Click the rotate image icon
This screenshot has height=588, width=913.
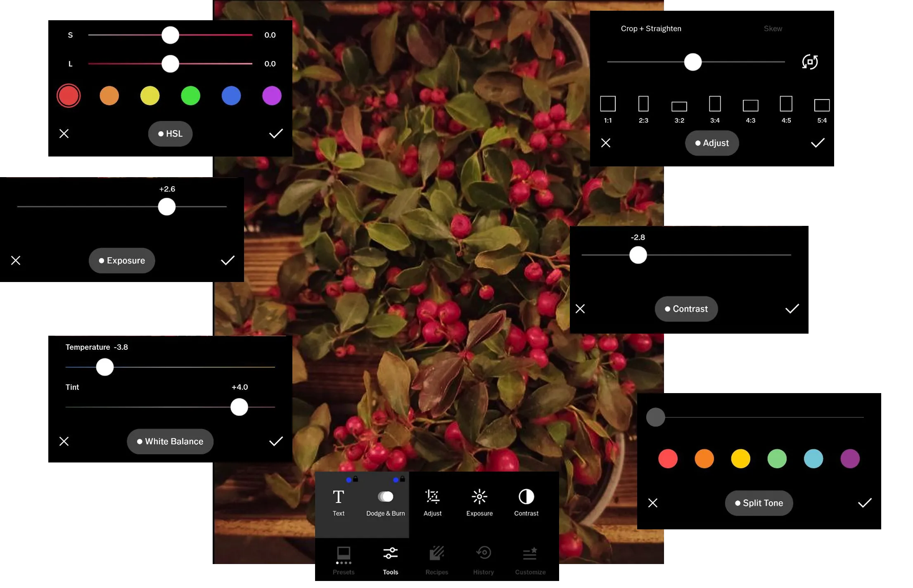(x=809, y=62)
